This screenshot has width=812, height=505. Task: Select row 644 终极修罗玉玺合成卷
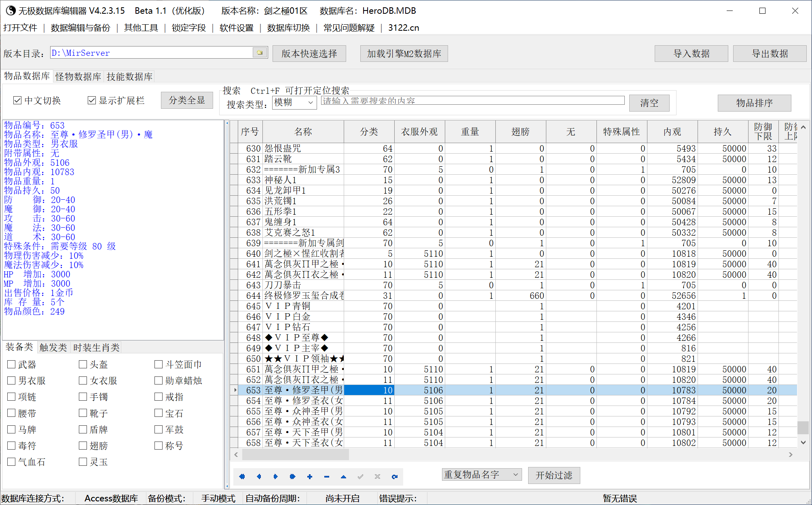point(514,296)
